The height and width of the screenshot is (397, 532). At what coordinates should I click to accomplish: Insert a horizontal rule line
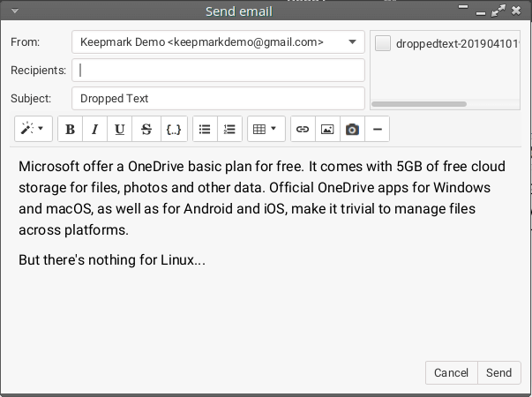(x=378, y=129)
